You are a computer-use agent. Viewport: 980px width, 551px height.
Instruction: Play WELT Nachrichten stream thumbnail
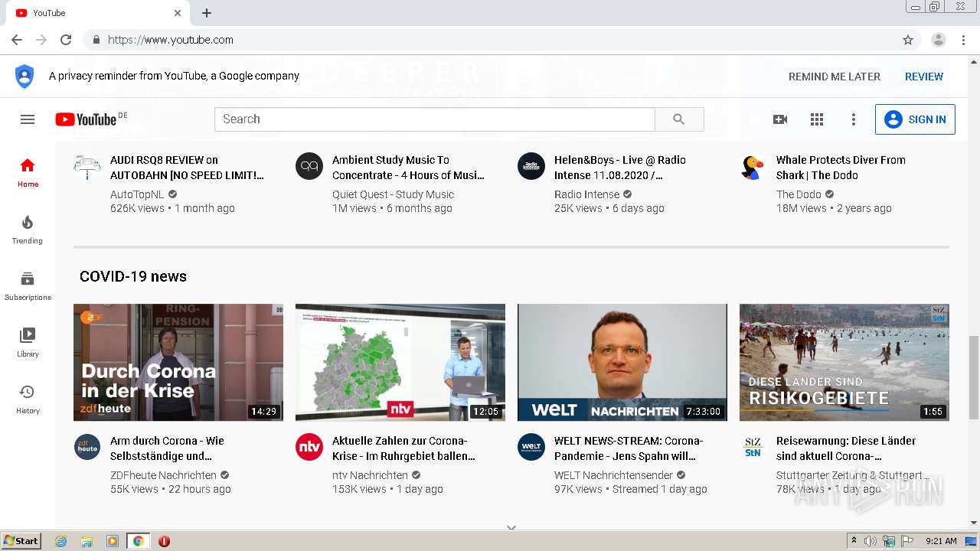[622, 363]
